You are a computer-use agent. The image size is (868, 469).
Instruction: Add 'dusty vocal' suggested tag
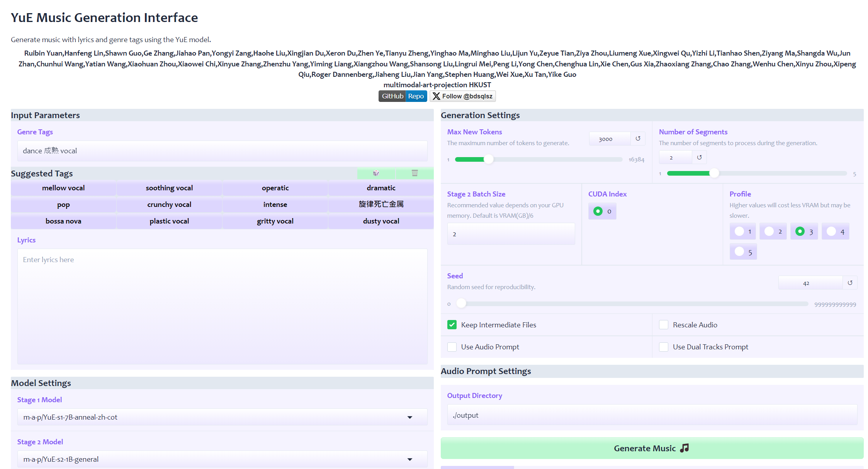click(x=381, y=221)
